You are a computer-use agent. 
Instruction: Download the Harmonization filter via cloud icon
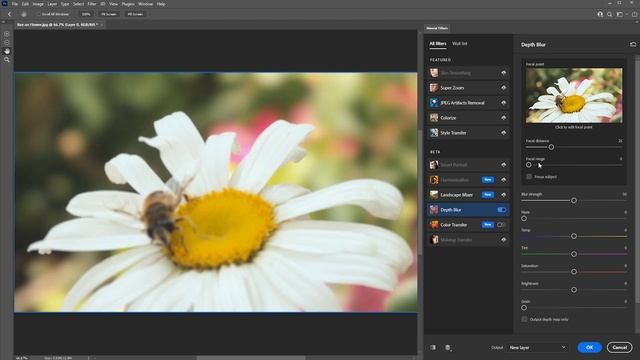pyautogui.click(x=503, y=180)
